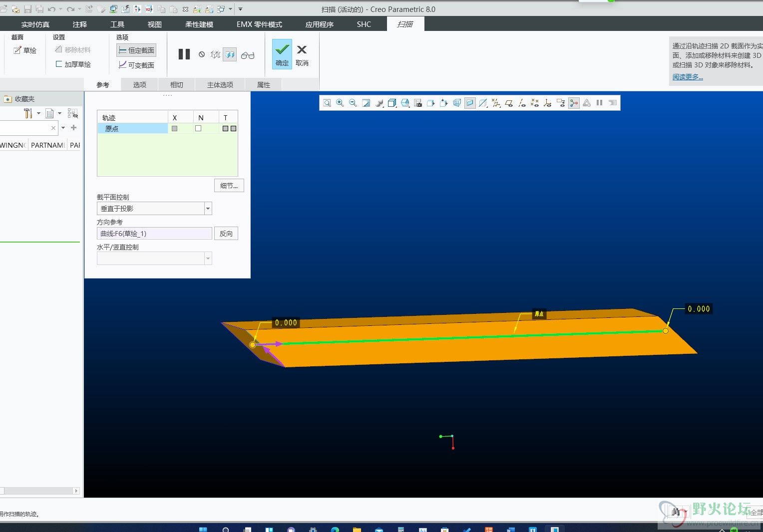Viewport: 763px width, 532px height.
Task: Switch to the 视图 ribbon tab
Action: tap(155, 24)
